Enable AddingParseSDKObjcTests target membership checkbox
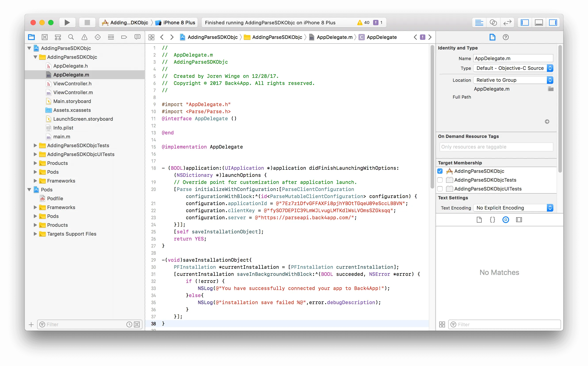This screenshot has height=366, width=588. point(440,180)
